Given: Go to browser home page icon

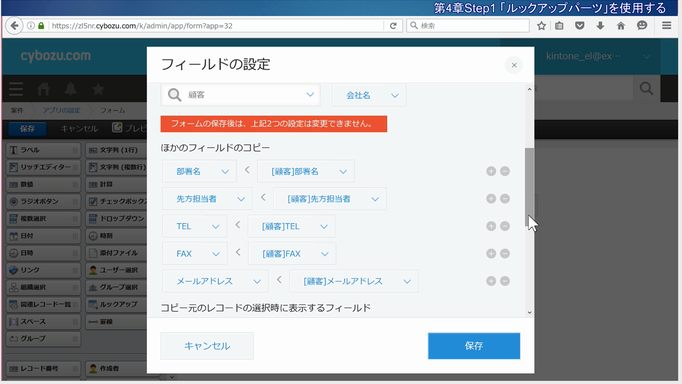Looking at the screenshot, I should 621,26.
